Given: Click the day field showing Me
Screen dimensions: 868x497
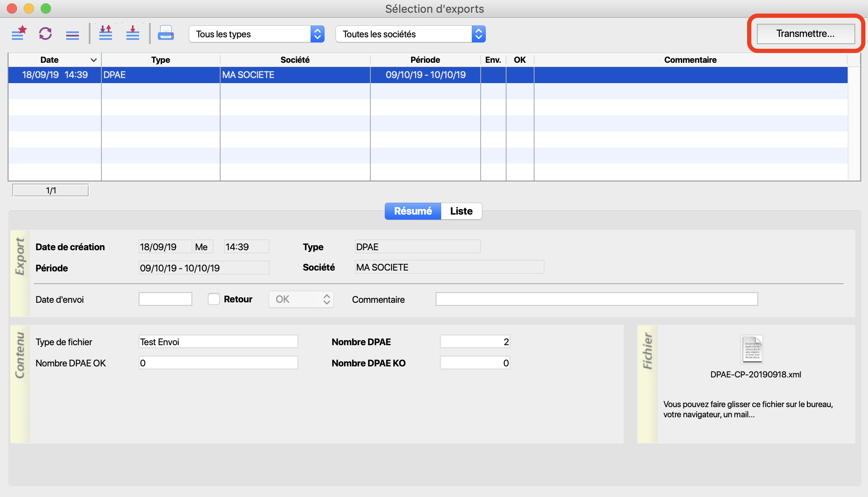Looking at the screenshot, I should (204, 247).
